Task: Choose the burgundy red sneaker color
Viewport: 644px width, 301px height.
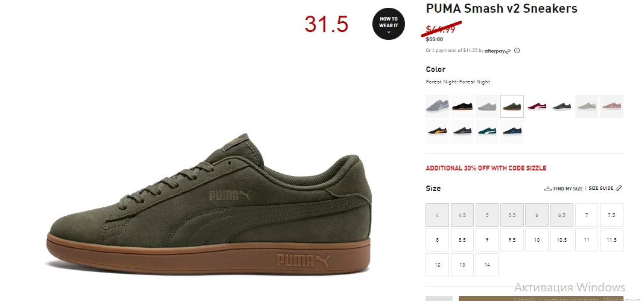Action: pyautogui.click(x=537, y=106)
